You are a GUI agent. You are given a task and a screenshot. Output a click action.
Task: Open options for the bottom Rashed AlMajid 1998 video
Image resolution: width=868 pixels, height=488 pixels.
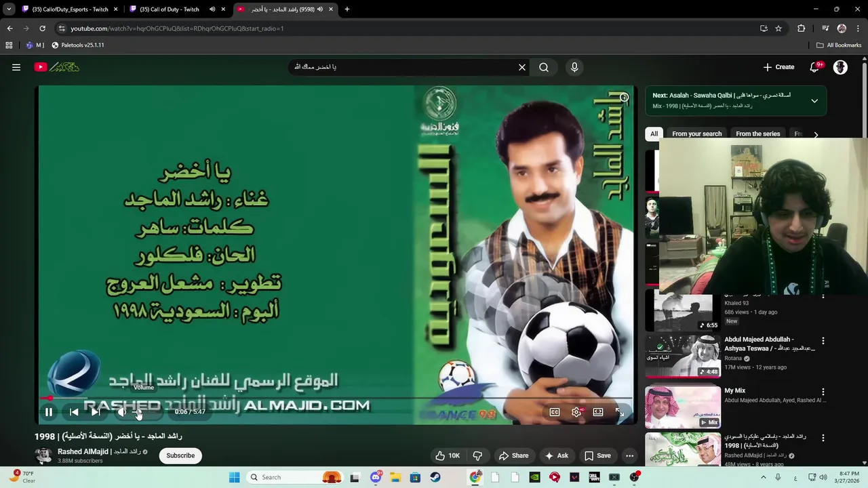(823, 438)
